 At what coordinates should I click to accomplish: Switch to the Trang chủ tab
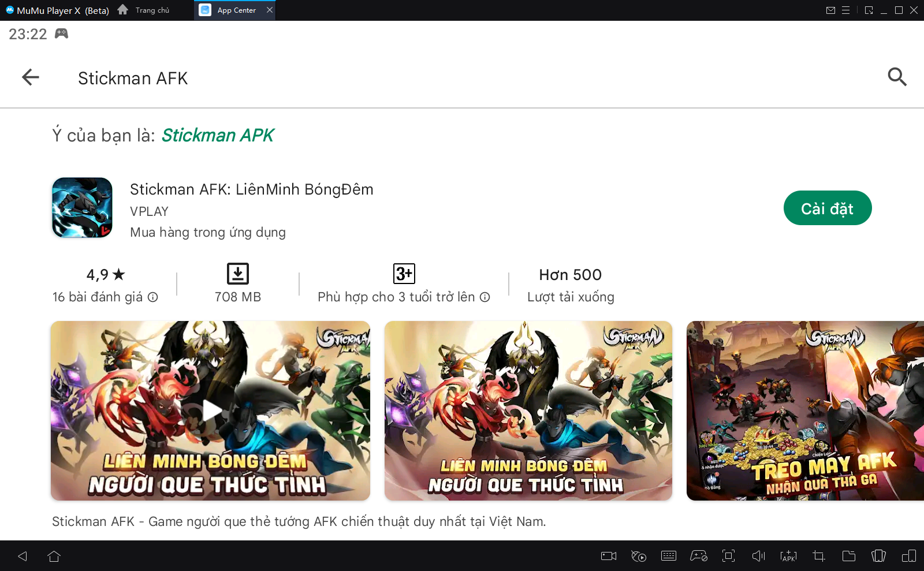146,10
